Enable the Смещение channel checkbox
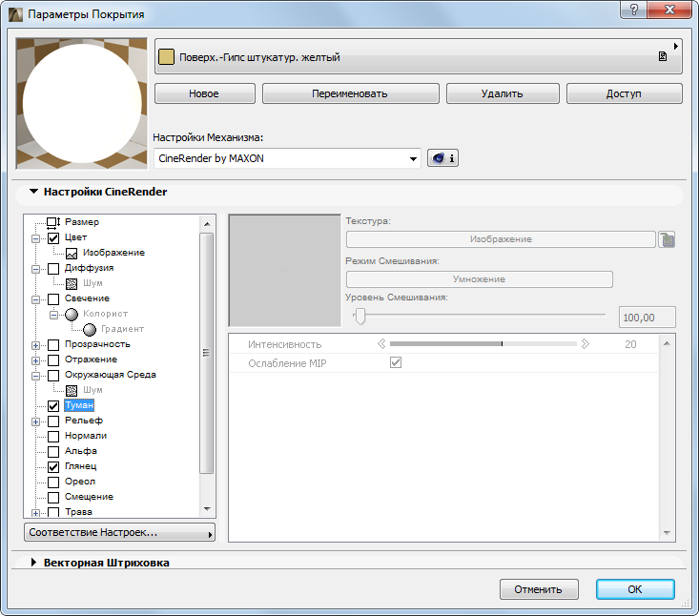 (53, 498)
